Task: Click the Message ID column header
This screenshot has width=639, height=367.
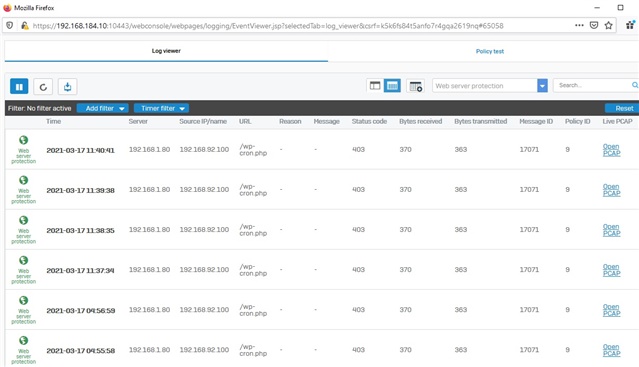Action: [536, 121]
